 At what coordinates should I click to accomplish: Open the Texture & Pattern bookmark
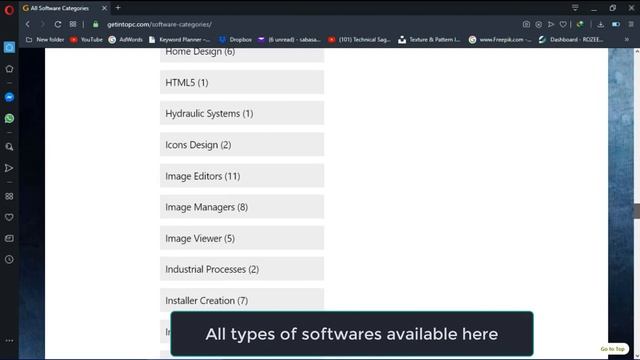(x=429, y=40)
